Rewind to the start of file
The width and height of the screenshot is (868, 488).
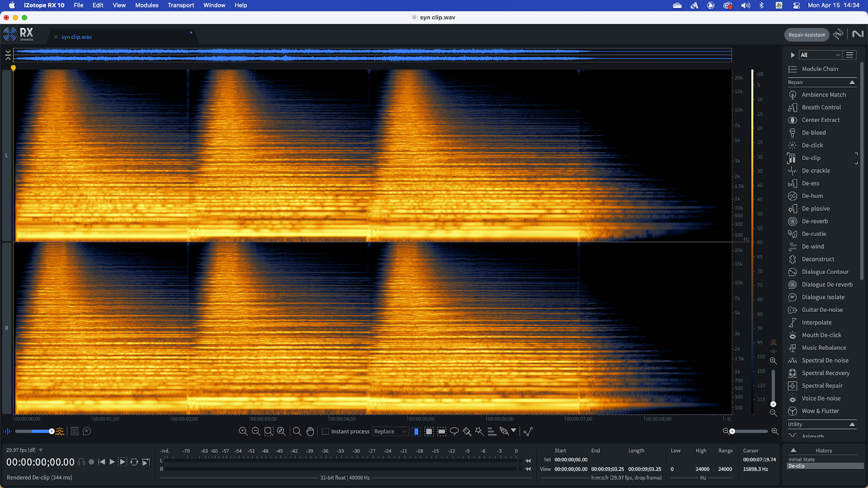coord(101,462)
